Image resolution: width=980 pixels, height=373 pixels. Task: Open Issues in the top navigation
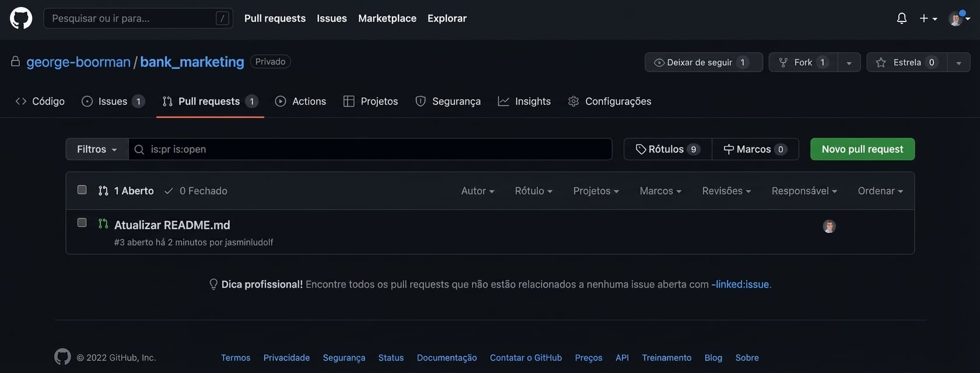tap(331, 18)
